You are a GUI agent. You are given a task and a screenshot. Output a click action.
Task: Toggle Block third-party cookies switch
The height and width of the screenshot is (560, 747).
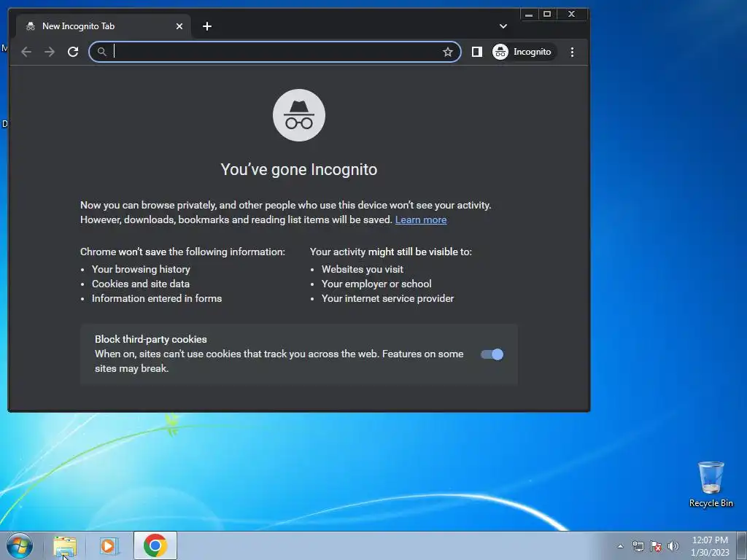click(492, 354)
